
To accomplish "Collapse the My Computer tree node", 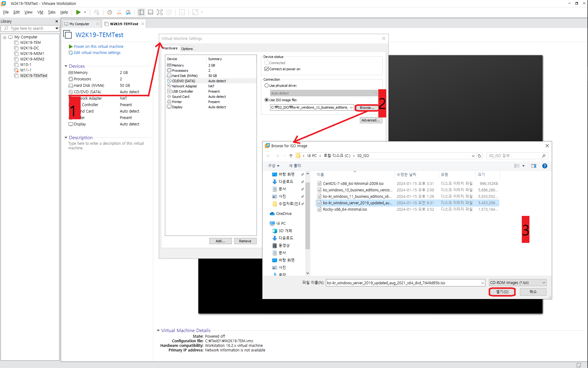I will click(5, 37).
